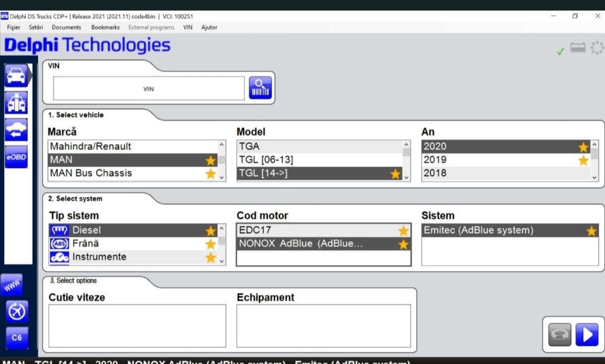Click the Tip sistem scroll-up arrow

[x=221, y=229]
